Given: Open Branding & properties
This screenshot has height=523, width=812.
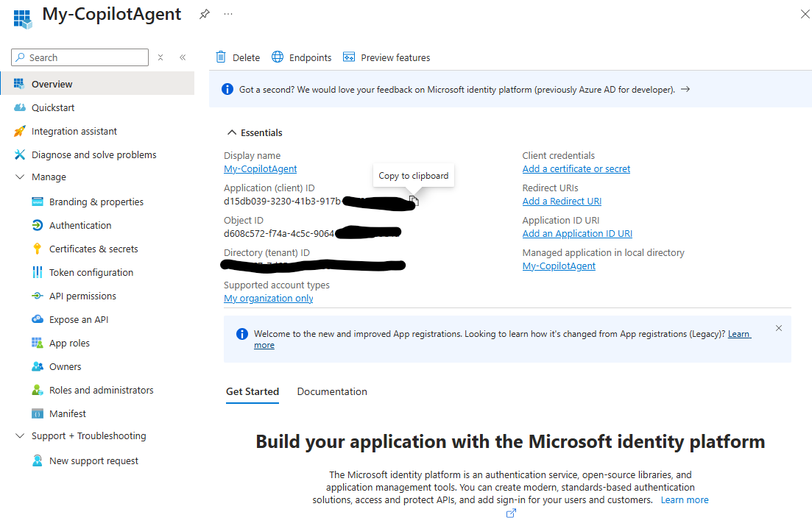Looking at the screenshot, I should pyautogui.click(x=96, y=202).
